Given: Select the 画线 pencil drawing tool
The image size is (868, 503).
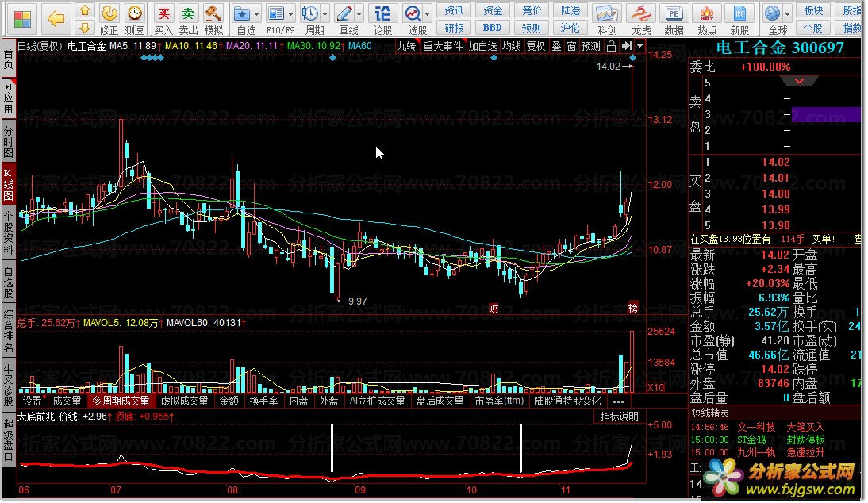Looking at the screenshot, I should pos(344,13).
